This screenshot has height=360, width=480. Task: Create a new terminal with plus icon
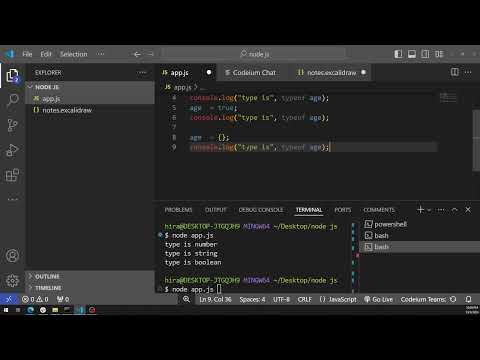(x=420, y=210)
